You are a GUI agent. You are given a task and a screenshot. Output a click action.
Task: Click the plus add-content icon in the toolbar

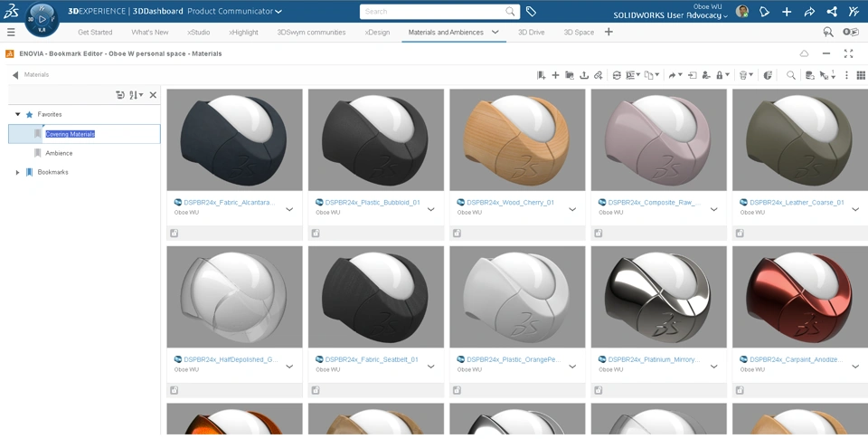click(x=555, y=75)
